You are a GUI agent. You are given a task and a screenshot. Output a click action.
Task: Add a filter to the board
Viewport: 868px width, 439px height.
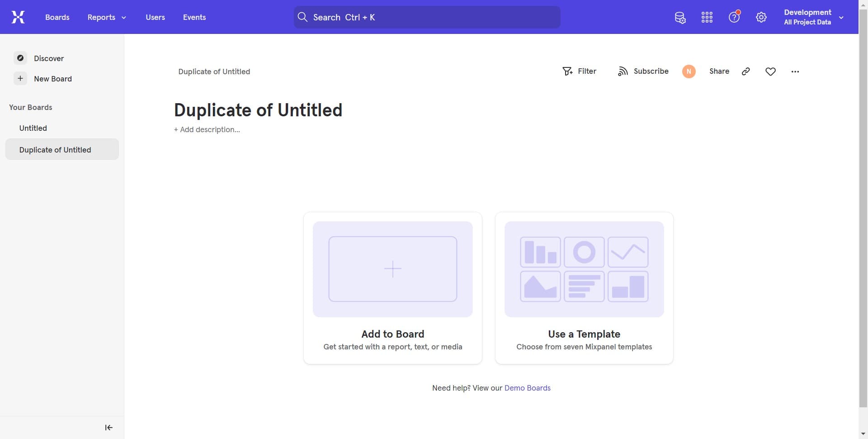(580, 71)
